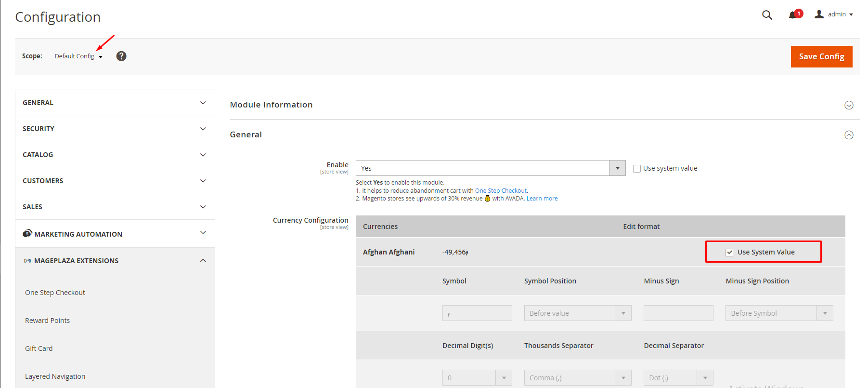Image resolution: width=868 pixels, height=388 pixels.
Task: Click the admin user account icon
Action: [x=819, y=14]
